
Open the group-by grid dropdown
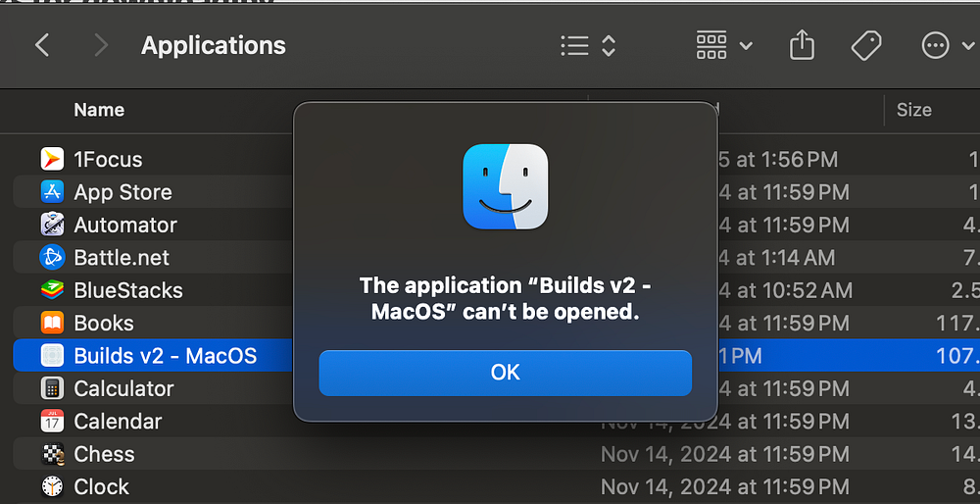click(x=723, y=45)
